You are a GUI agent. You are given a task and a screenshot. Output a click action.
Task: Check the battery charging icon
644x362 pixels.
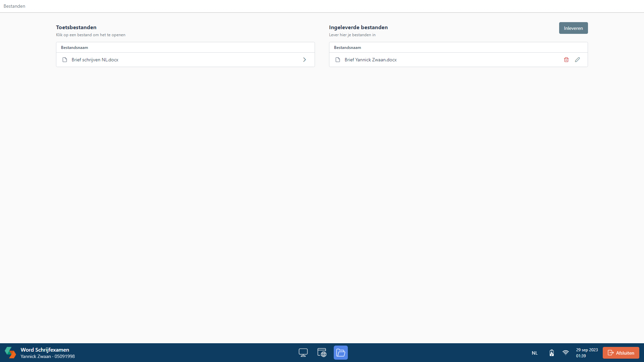pos(552,353)
